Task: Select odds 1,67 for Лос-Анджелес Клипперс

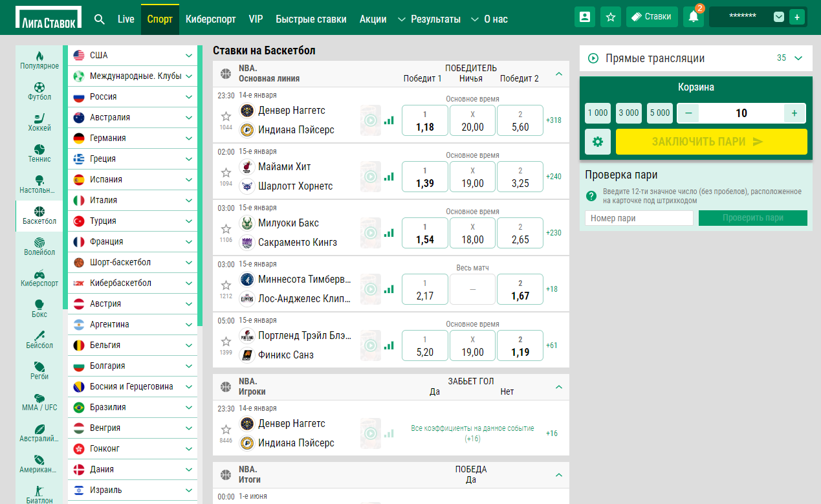Action: coord(520,289)
